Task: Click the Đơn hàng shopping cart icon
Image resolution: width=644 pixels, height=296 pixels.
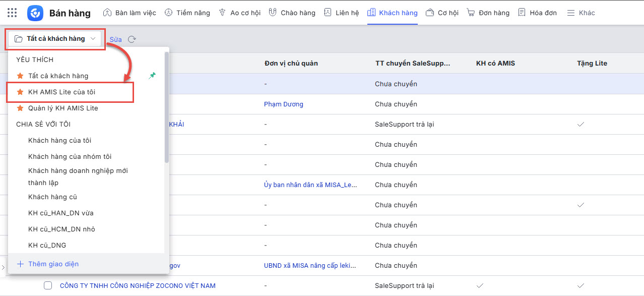Action: (x=471, y=13)
